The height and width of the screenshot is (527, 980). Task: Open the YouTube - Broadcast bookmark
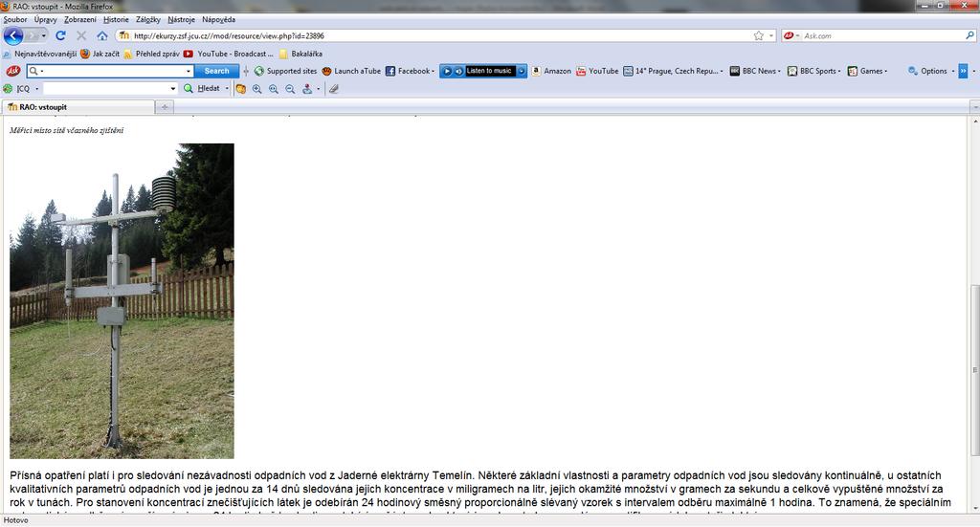tap(228, 54)
